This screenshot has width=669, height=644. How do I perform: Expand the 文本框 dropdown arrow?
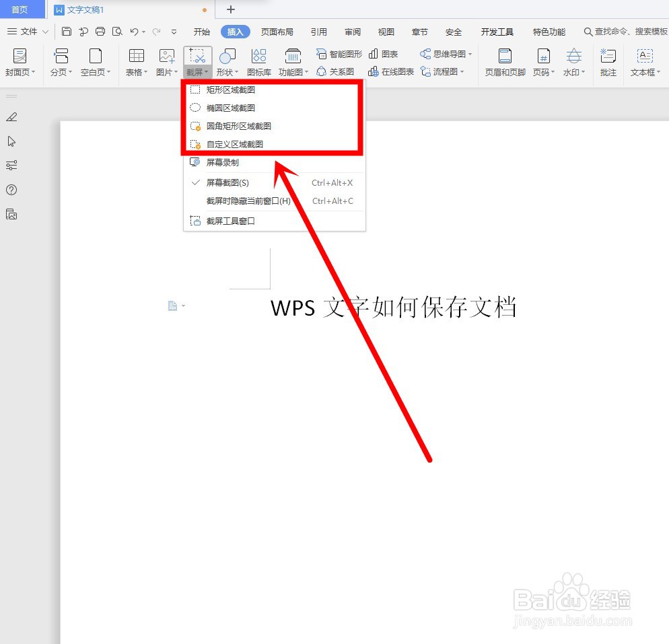coord(659,72)
